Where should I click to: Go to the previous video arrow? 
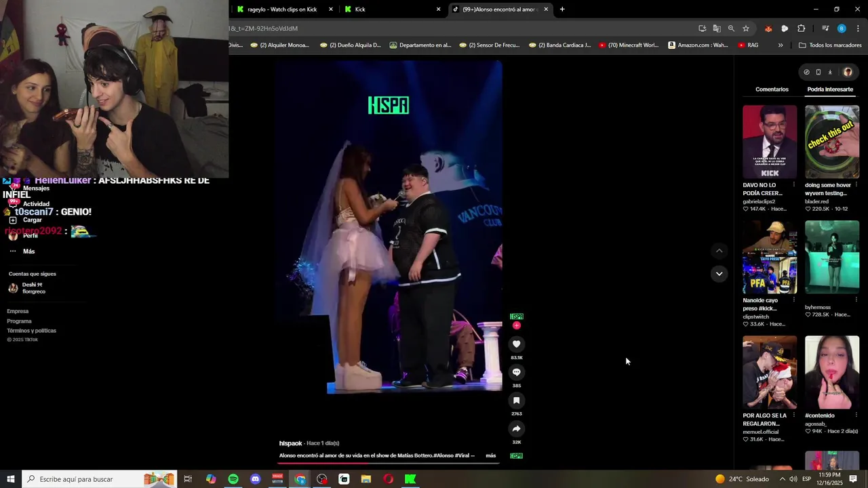719,251
